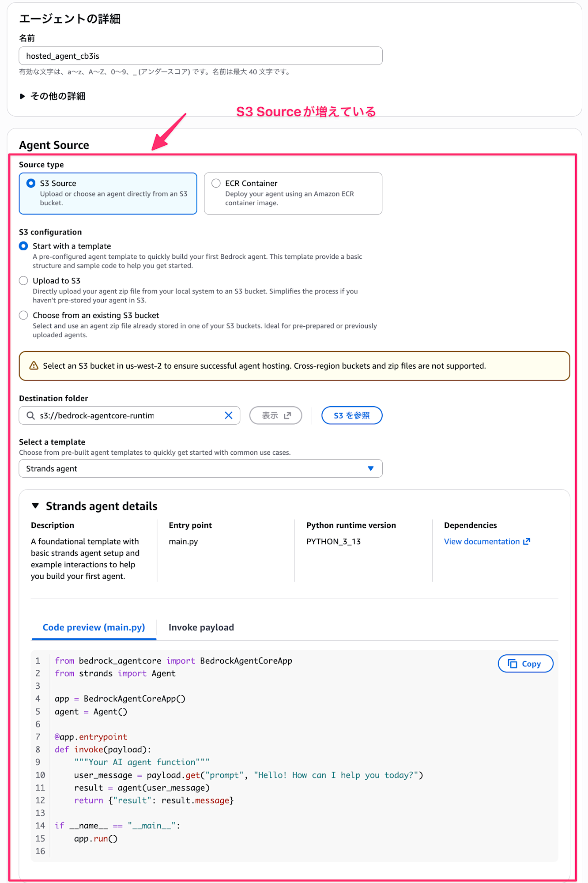
Task: Click into the Destination folder S3 path field
Action: (x=128, y=415)
